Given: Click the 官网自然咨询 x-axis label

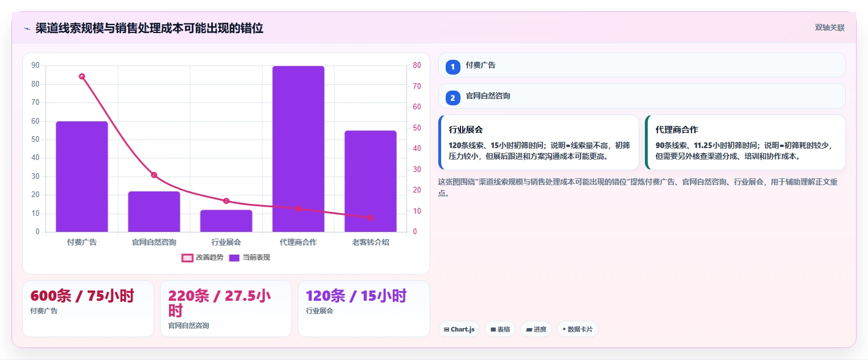Looking at the screenshot, I should point(154,242).
